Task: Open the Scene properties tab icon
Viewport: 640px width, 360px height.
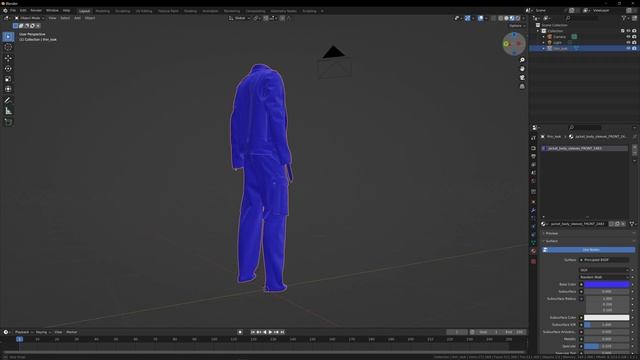Action: 533,173
